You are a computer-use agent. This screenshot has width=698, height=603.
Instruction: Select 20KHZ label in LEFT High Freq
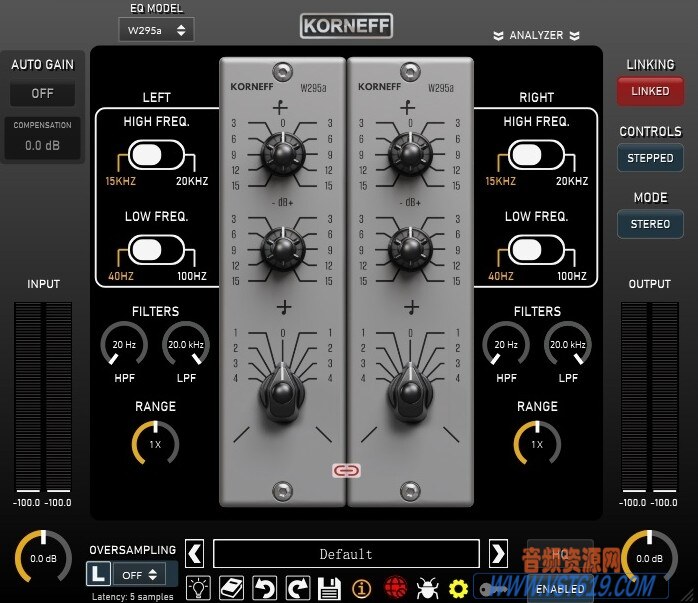(192, 181)
